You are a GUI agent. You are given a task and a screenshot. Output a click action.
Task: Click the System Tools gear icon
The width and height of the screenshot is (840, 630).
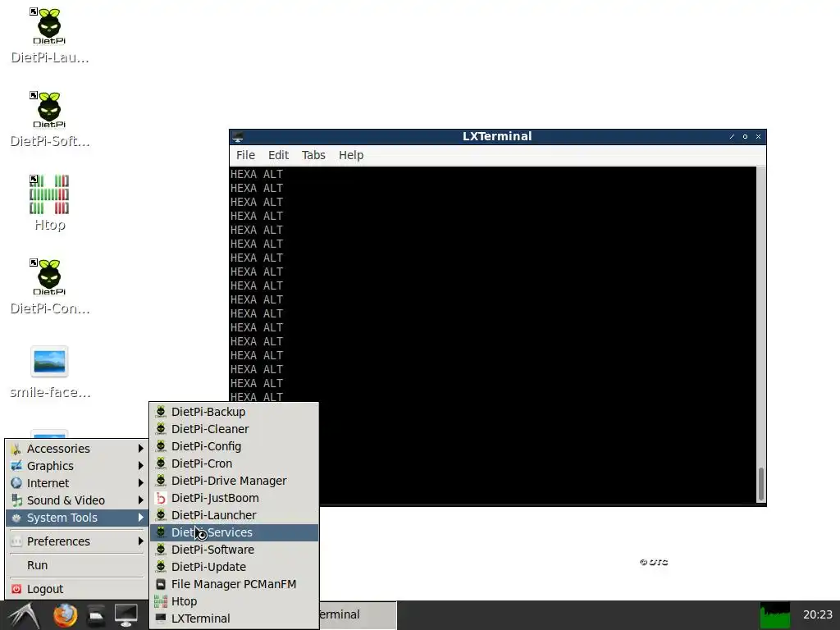pyautogui.click(x=16, y=518)
